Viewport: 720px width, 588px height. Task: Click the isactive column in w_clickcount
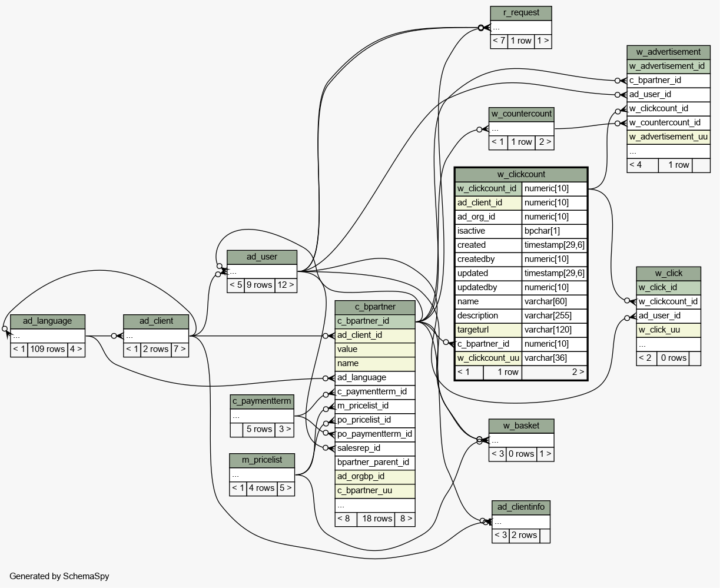[488, 231]
